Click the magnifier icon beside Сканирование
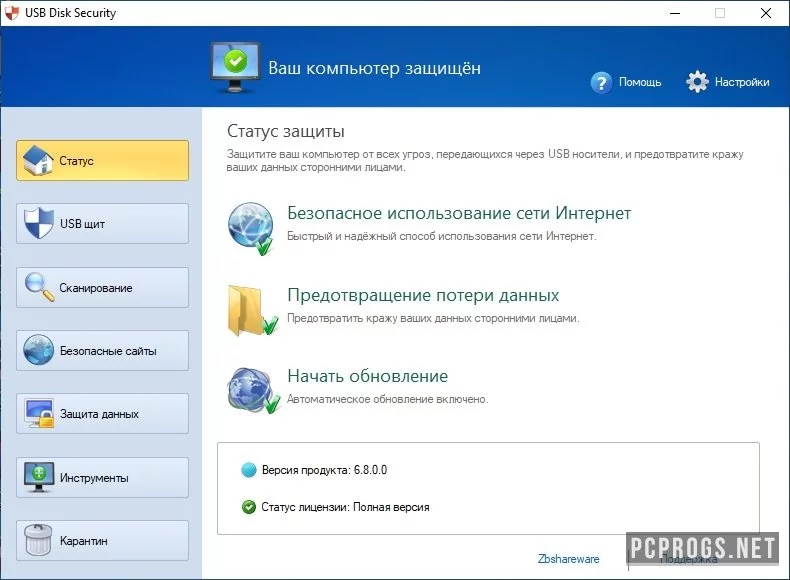The height and width of the screenshot is (580, 790). click(39, 287)
